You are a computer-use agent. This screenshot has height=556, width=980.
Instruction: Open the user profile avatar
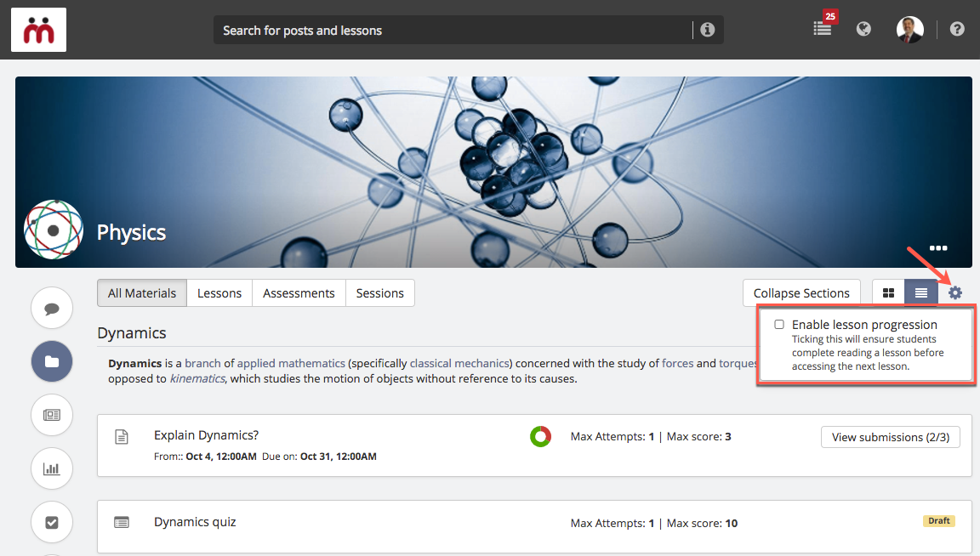click(910, 30)
